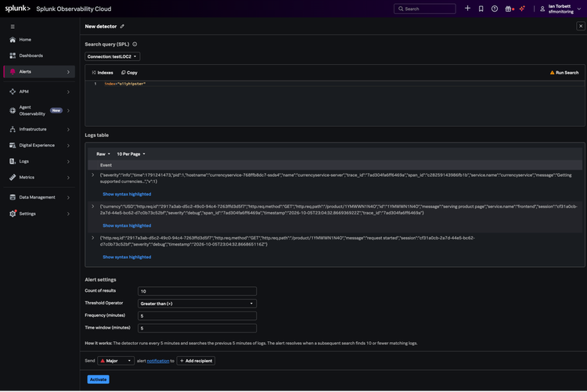Open the AI assistant sparkle icon
The image size is (587, 392).
(522, 9)
